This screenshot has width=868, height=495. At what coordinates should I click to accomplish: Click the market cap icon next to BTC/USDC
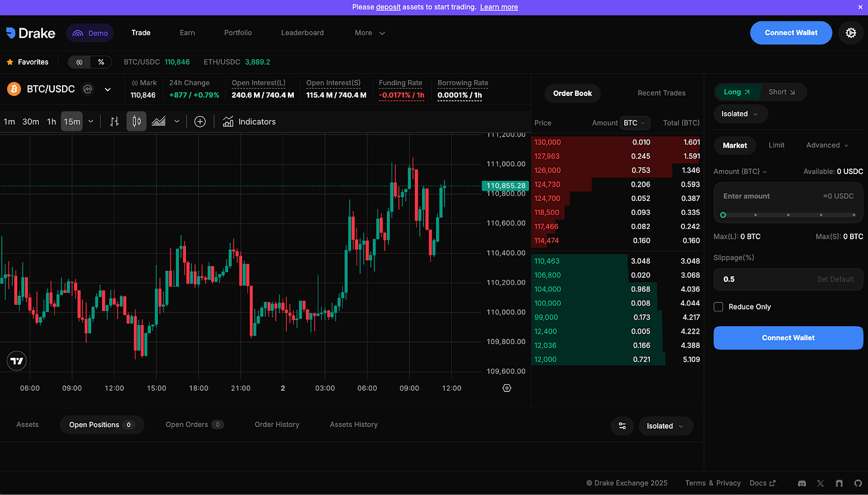[88, 89]
